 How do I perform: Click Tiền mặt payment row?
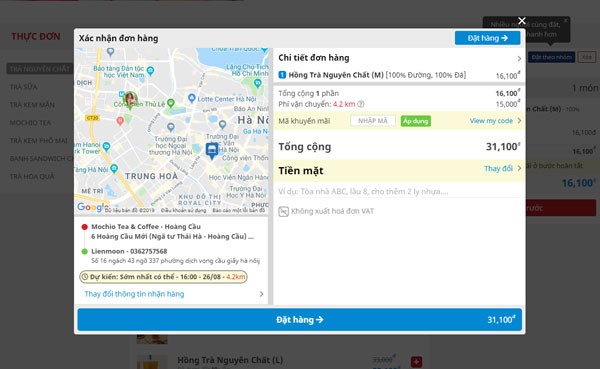coord(399,171)
